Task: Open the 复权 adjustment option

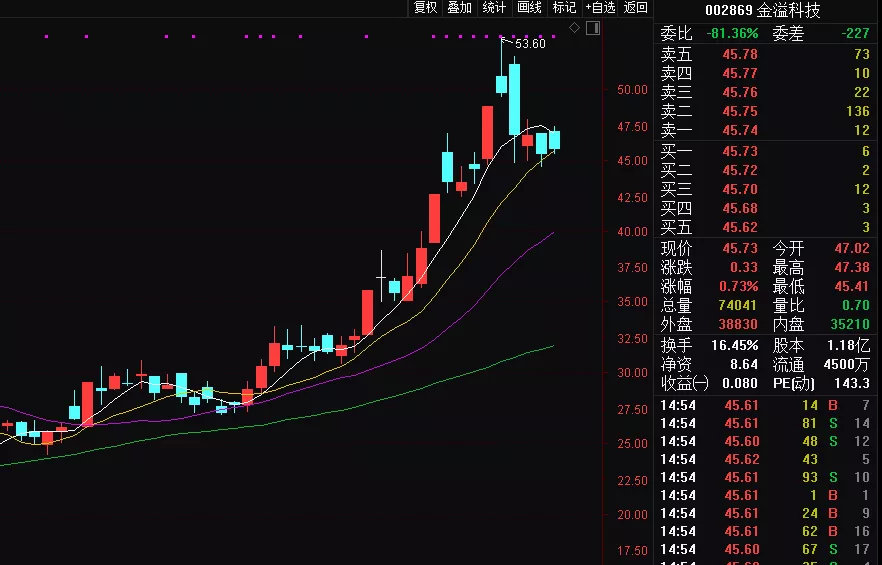Action: (425, 8)
